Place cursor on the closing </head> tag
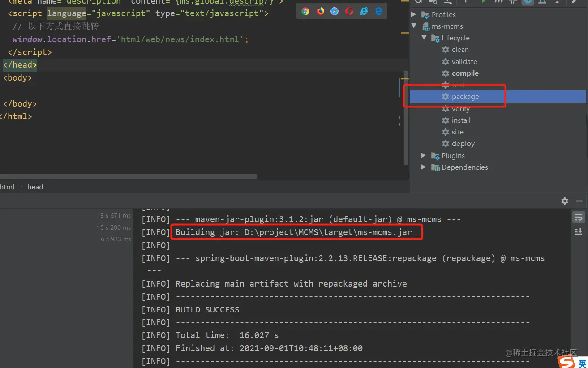The height and width of the screenshot is (368, 588). tap(20, 65)
